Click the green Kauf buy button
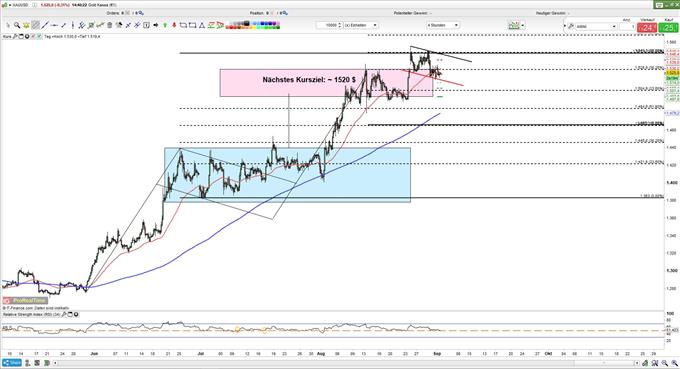 [x=668, y=27]
